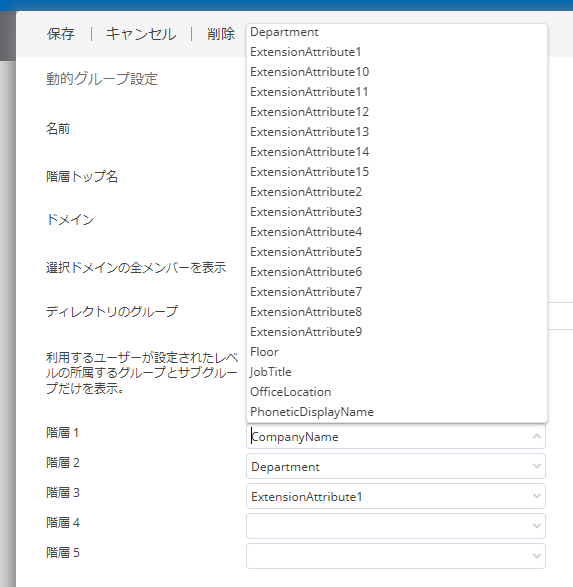Open the empty 階層 5 dropdown
Screen dimensions: 573x587
tap(396, 556)
